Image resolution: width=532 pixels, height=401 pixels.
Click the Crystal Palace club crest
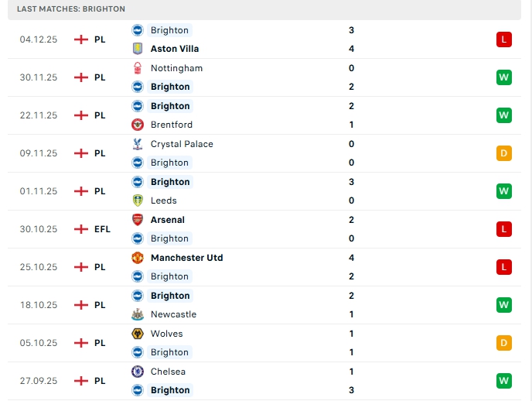(138, 144)
